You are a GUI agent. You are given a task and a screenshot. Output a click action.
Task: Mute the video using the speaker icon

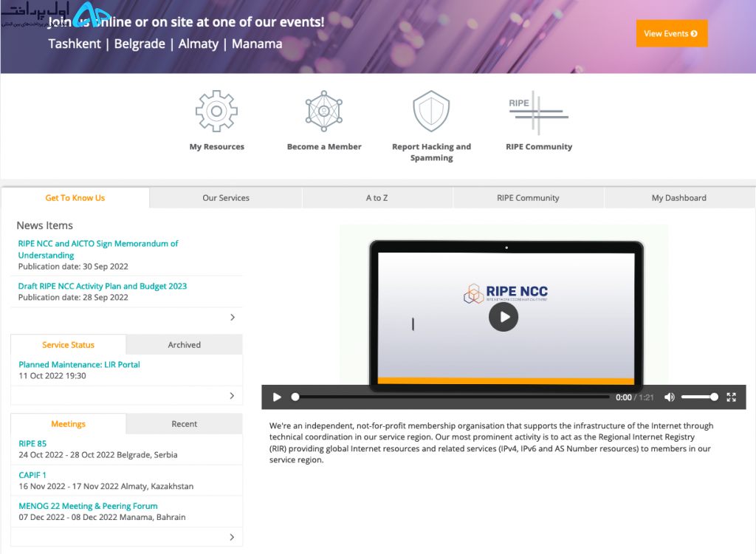(669, 397)
